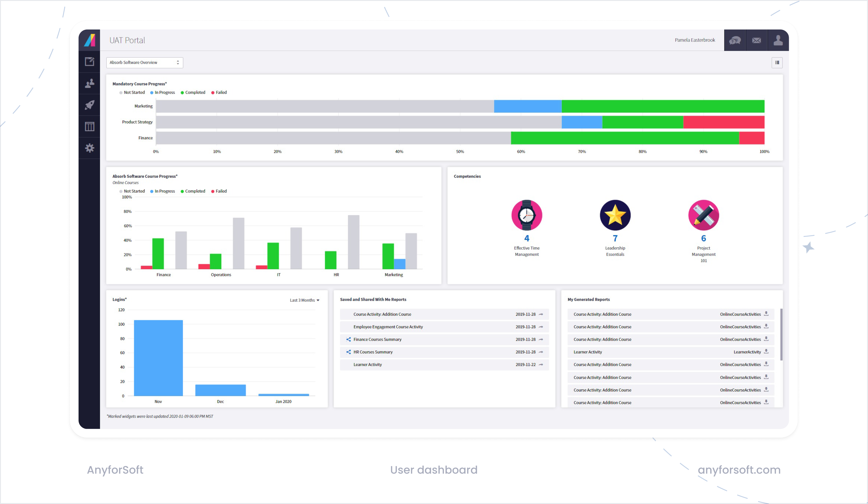Screen dimensions: 868x504
Task: Open 'Saved and Shared With Me Reports' section
Action: 373,299
